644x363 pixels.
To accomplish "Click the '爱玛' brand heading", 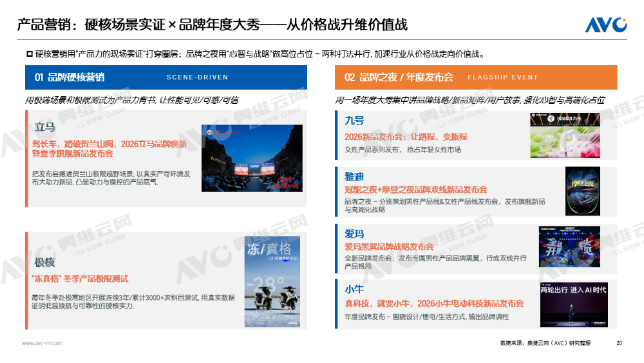I will pyautogui.click(x=354, y=234).
